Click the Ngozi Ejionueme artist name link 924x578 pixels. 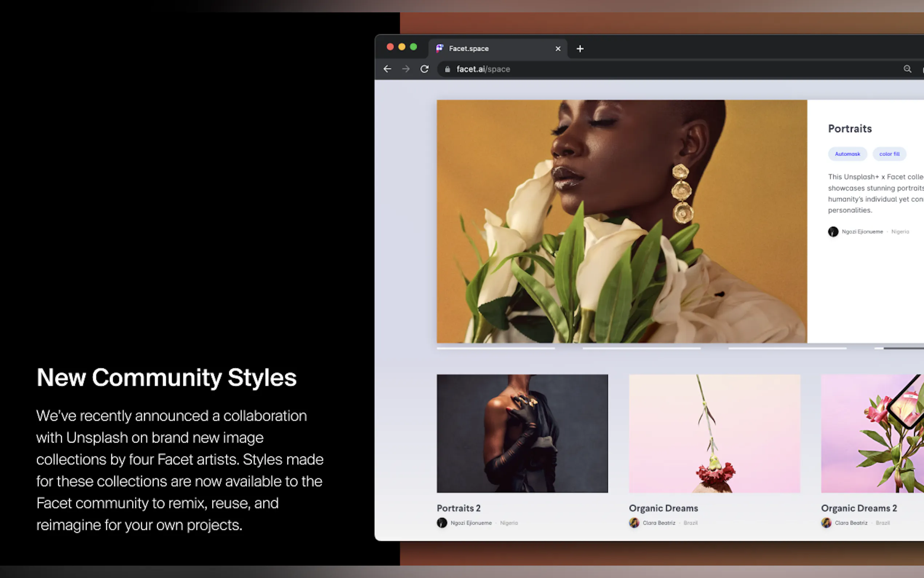tap(862, 231)
